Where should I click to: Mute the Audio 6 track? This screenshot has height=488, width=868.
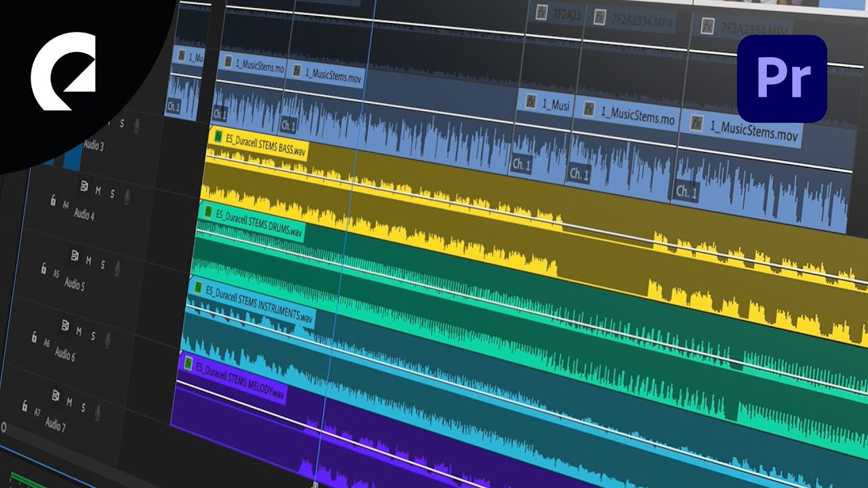coord(79,331)
